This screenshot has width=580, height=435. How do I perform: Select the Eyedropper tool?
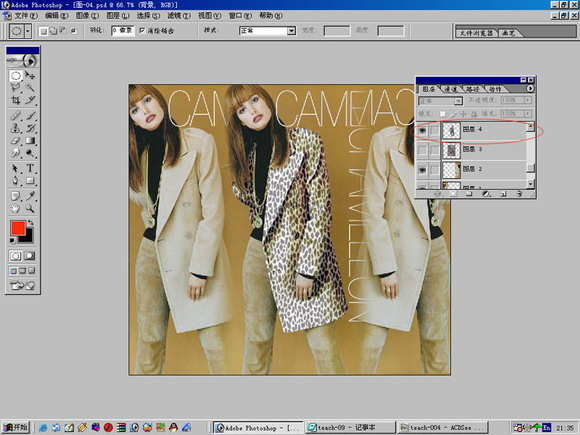(x=30, y=196)
